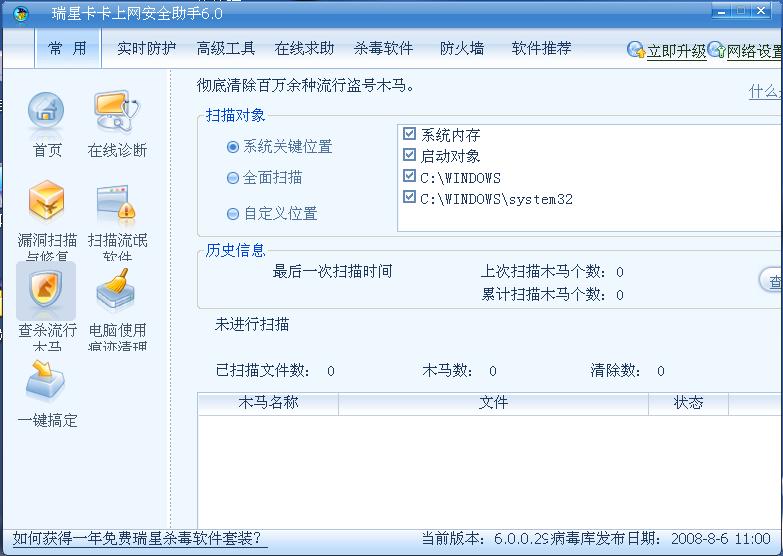Click the 彻底清除百万余种流行盗号木马 description
The height and width of the screenshot is (556, 783).
[306, 85]
